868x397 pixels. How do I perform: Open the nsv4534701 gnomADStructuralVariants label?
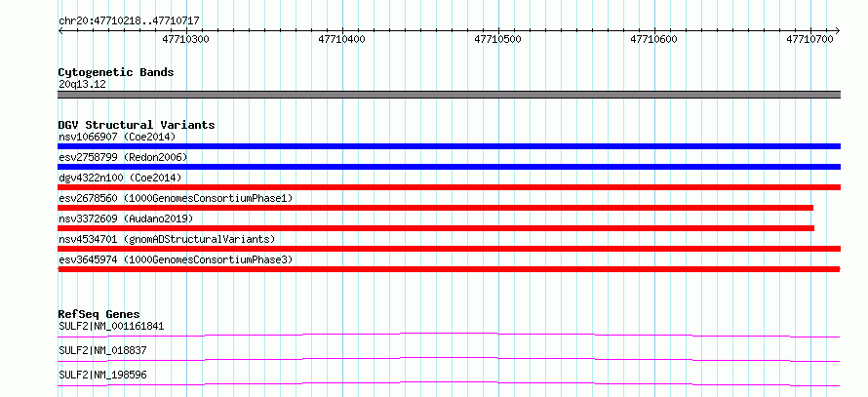click(167, 239)
